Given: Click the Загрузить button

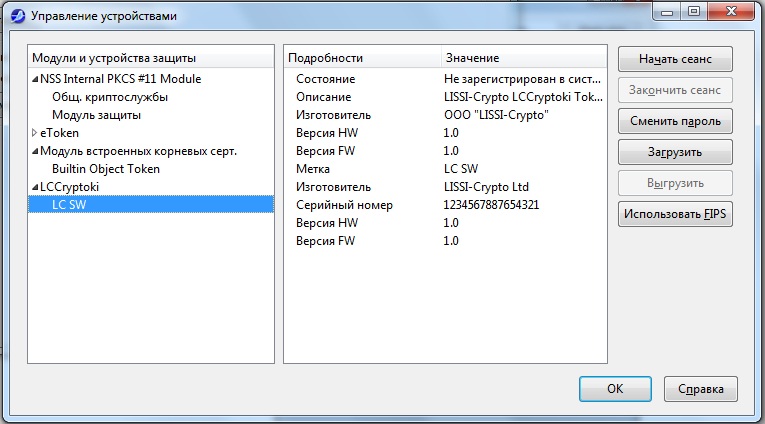Looking at the screenshot, I should pyautogui.click(x=675, y=152).
